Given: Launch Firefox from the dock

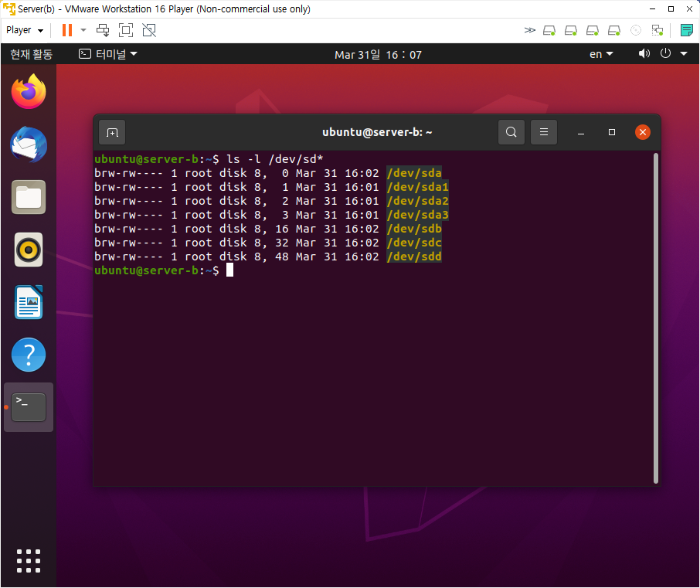Looking at the screenshot, I should pos(29,91).
